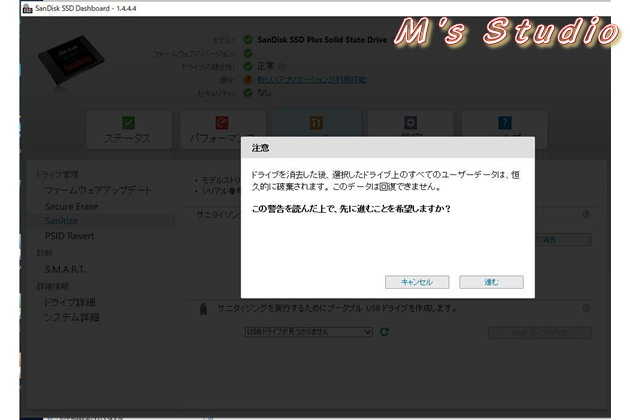The image size is (630, 420).
Task: Click the sanitize erase button behind dialog
Action: pos(562,240)
